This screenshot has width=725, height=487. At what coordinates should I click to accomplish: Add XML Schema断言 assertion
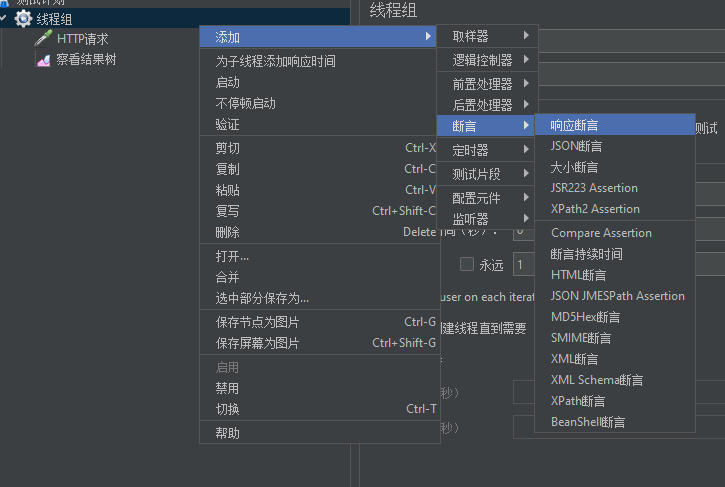point(615,380)
